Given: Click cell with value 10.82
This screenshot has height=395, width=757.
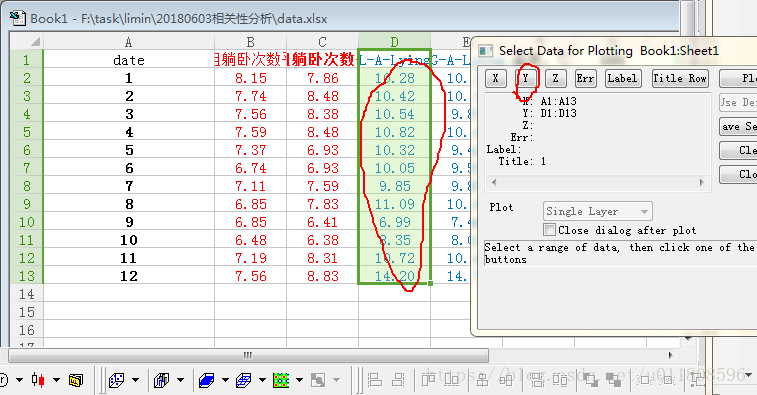Looking at the screenshot, I should pos(394,132).
